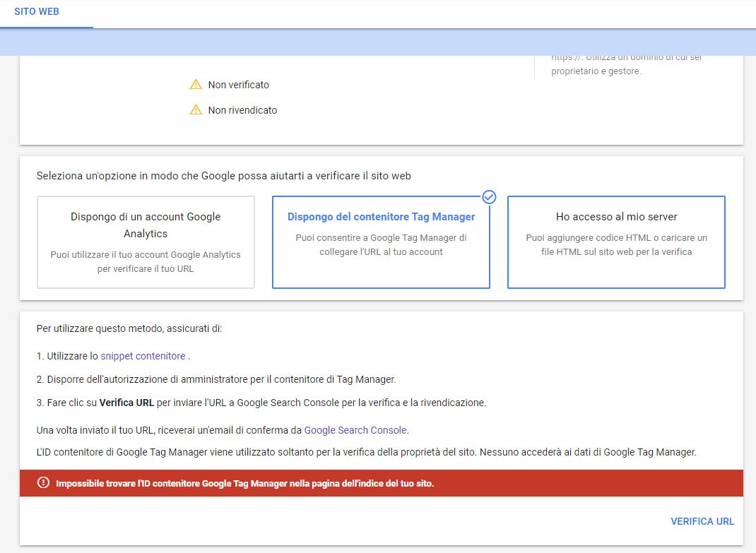The image size is (756, 553).
Task: Click the 'Non verificato' status text
Action: pyautogui.click(x=238, y=85)
